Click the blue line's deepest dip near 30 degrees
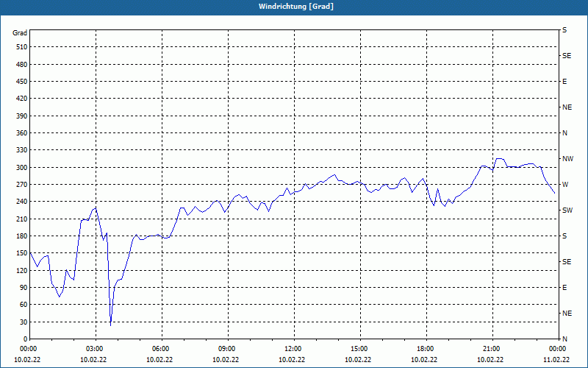 111,325
